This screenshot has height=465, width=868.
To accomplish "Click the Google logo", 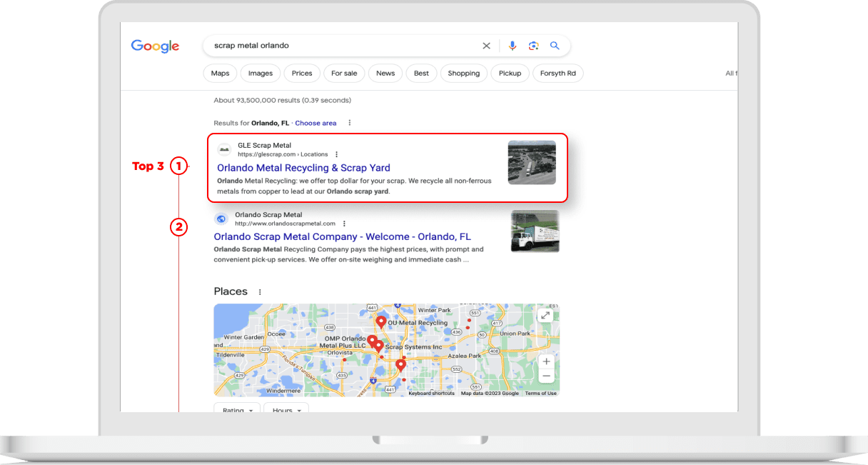I will click(x=155, y=46).
